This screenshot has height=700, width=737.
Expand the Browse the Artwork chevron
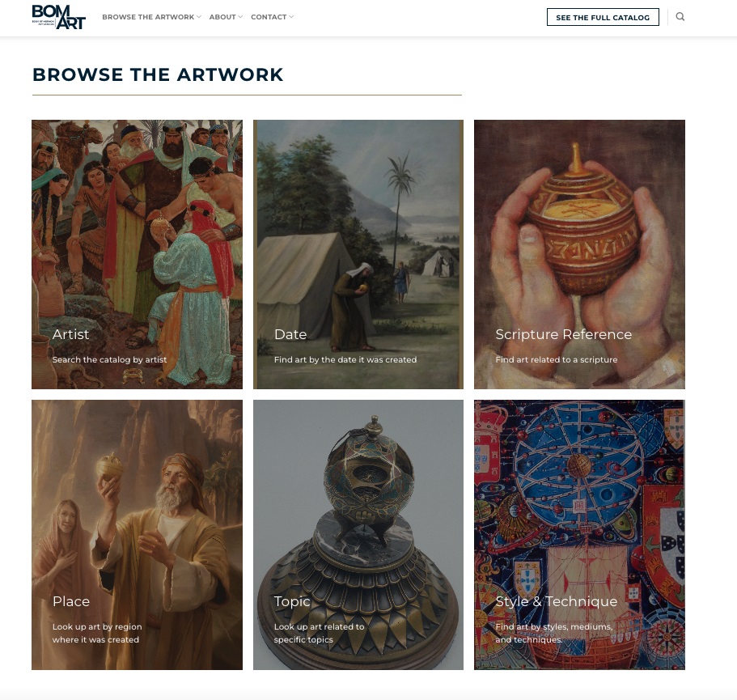tap(199, 17)
